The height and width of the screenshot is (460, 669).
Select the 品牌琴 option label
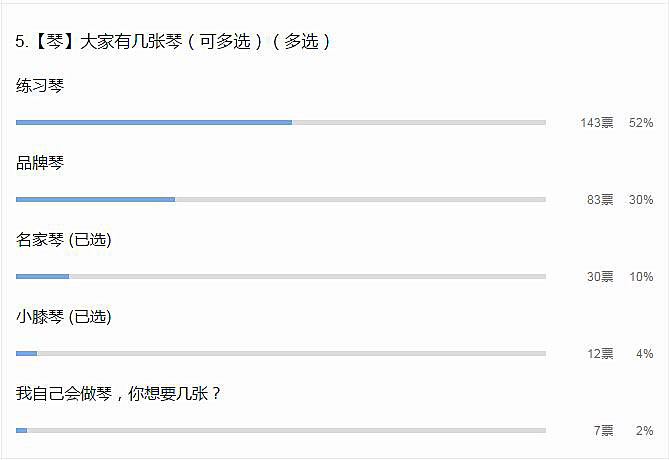point(40,163)
